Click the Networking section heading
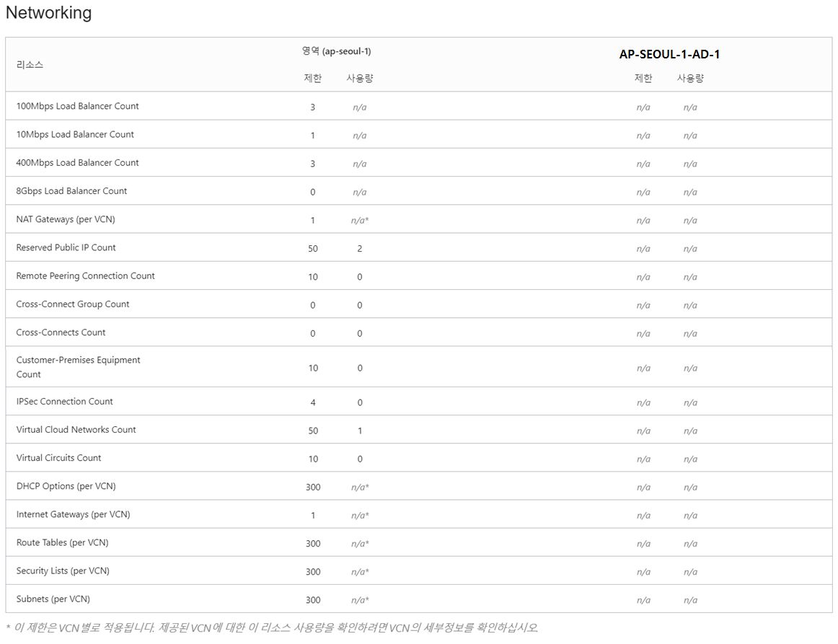 pos(48,12)
